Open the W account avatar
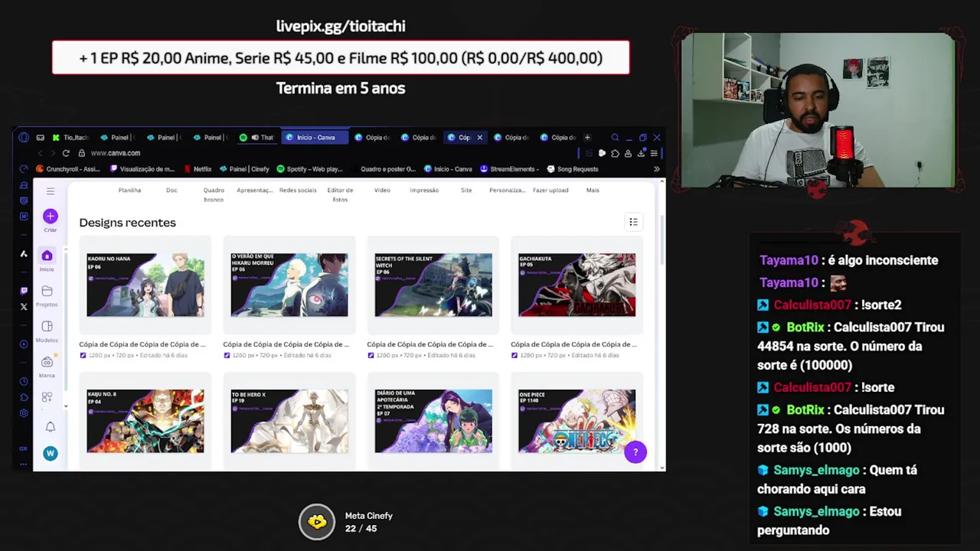Image resolution: width=980 pixels, height=551 pixels. [50, 453]
